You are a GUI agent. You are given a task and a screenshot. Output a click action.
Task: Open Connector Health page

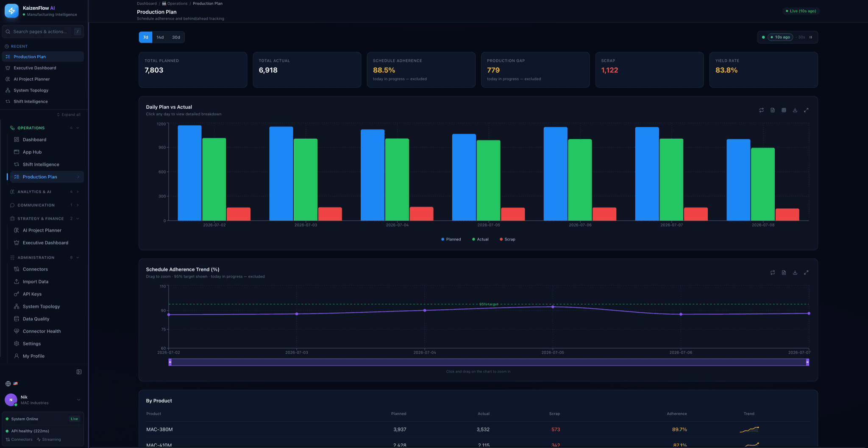(42, 331)
